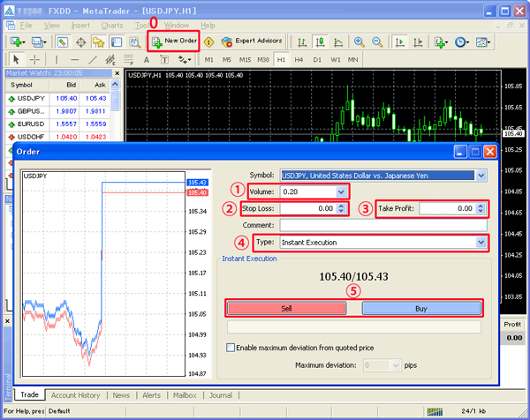Select the crosshair tool
This screenshot has height=420, width=530.
[34, 60]
